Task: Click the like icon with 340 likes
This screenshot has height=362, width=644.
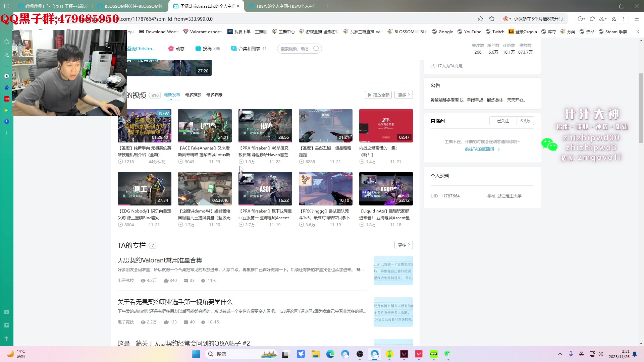Action: point(166,281)
